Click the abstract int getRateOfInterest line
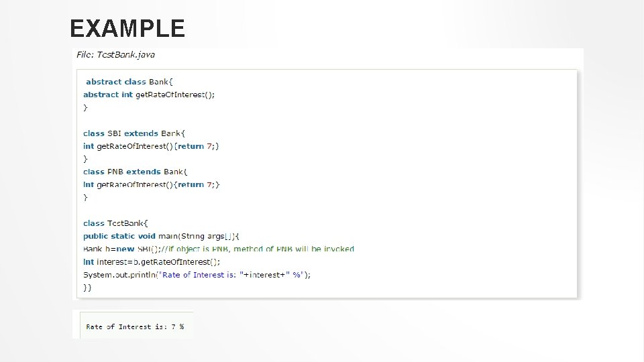 [149, 95]
